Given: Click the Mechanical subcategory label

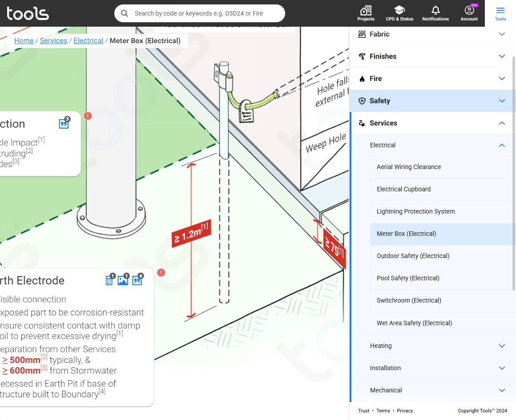Looking at the screenshot, I should click(x=386, y=390).
